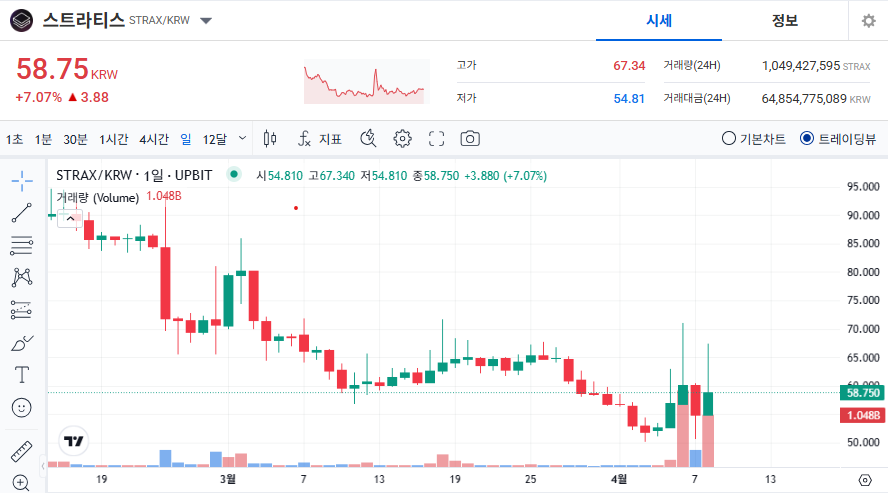Open the STRAX/KRW market selector dropdown
Screen dimensions: 888x493
click(x=206, y=21)
